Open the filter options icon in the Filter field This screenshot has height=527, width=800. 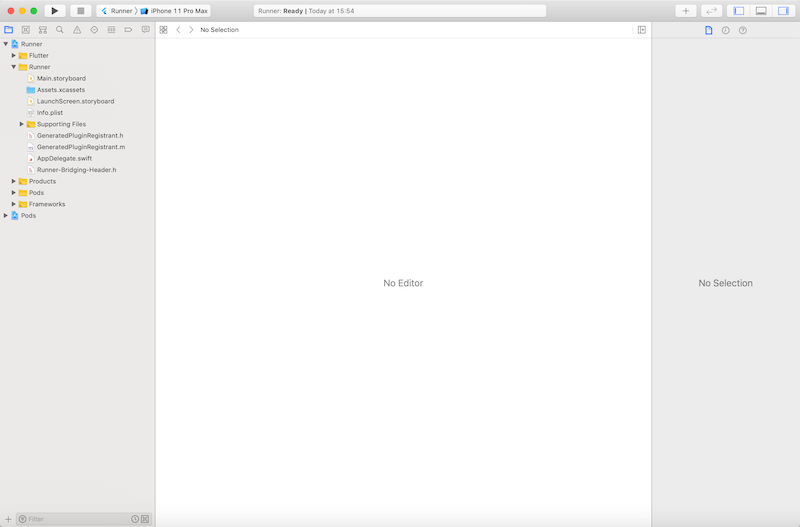tap(22, 519)
